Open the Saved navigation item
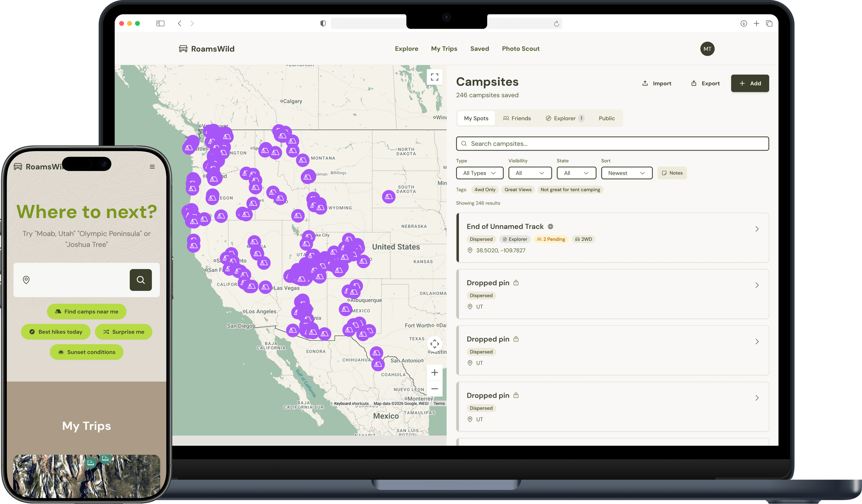The image size is (862, 504). [480, 49]
